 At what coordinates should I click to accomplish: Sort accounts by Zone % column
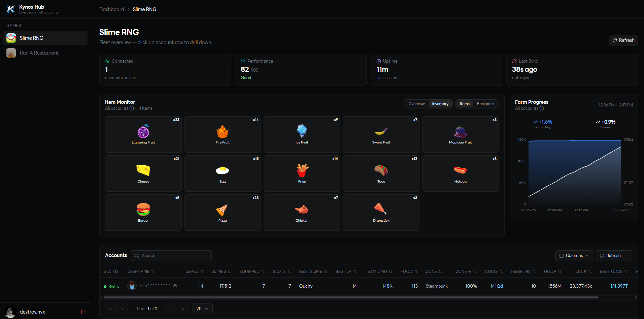466,272
